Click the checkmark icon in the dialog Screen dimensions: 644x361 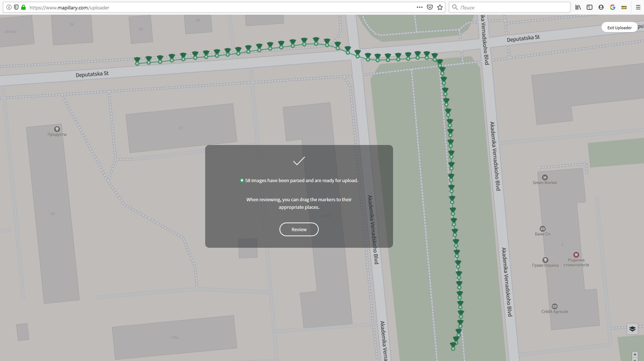pyautogui.click(x=299, y=161)
